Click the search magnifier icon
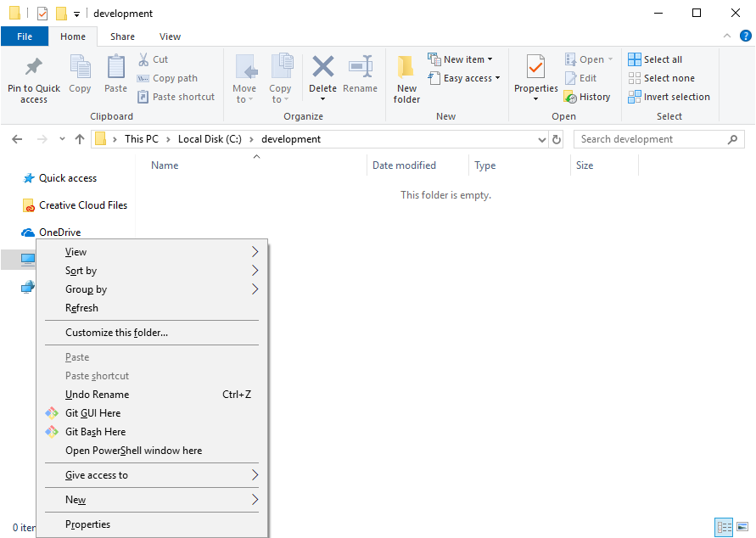The height and width of the screenshot is (538, 756). [x=732, y=139]
